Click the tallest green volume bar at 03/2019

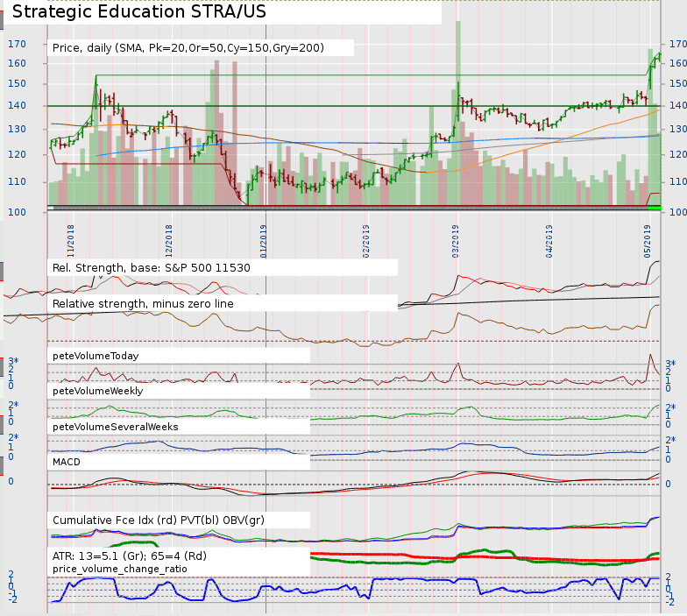pos(457,112)
